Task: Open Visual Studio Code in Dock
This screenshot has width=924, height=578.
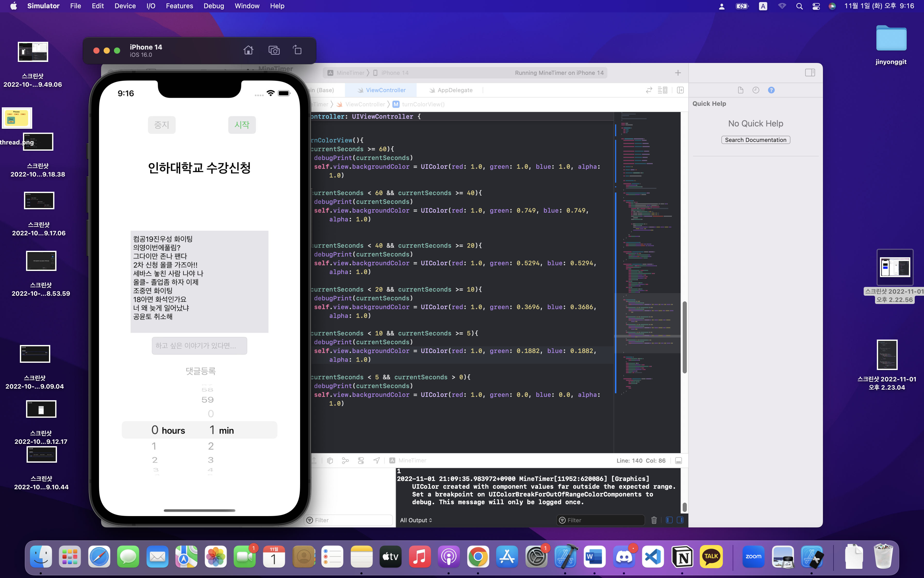Action: 653,557
